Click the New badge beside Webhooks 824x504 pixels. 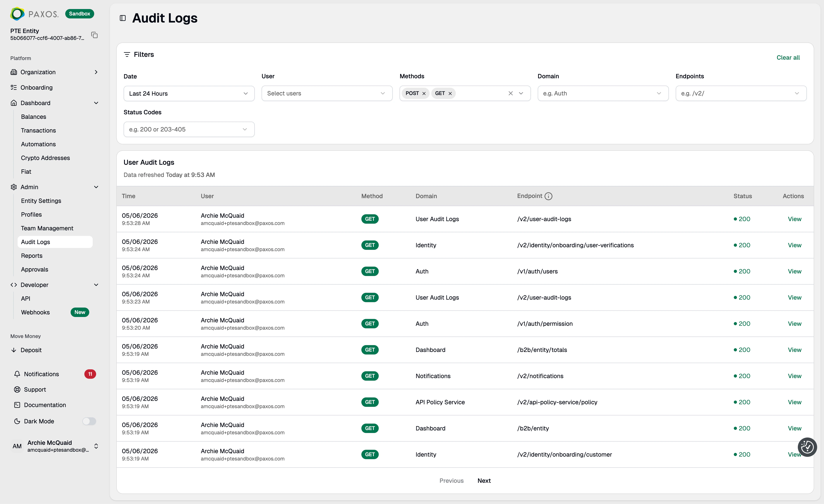pyautogui.click(x=80, y=312)
